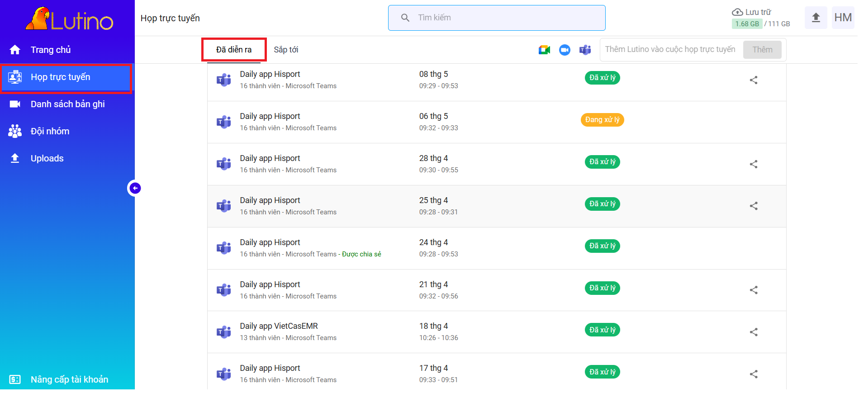This screenshot has height=393, width=868.
Task: Share the 08 thg 5 meeting
Action: pos(753,80)
